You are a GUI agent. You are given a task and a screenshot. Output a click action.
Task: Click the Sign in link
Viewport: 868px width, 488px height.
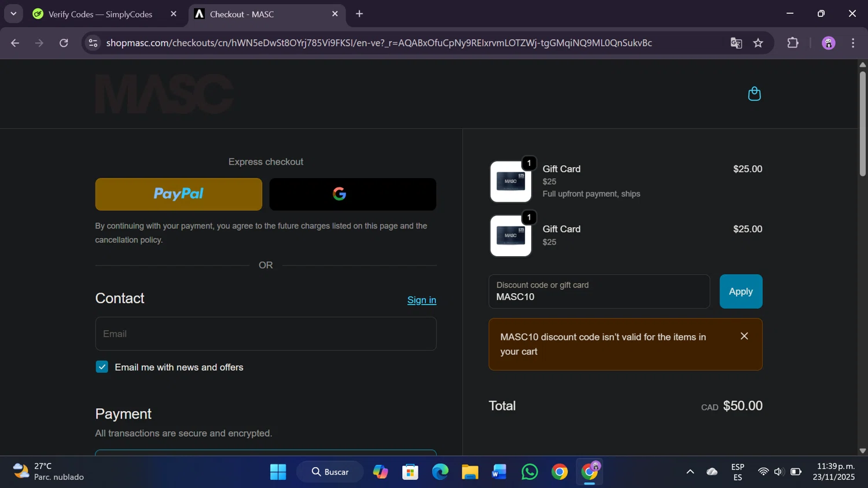pos(422,300)
